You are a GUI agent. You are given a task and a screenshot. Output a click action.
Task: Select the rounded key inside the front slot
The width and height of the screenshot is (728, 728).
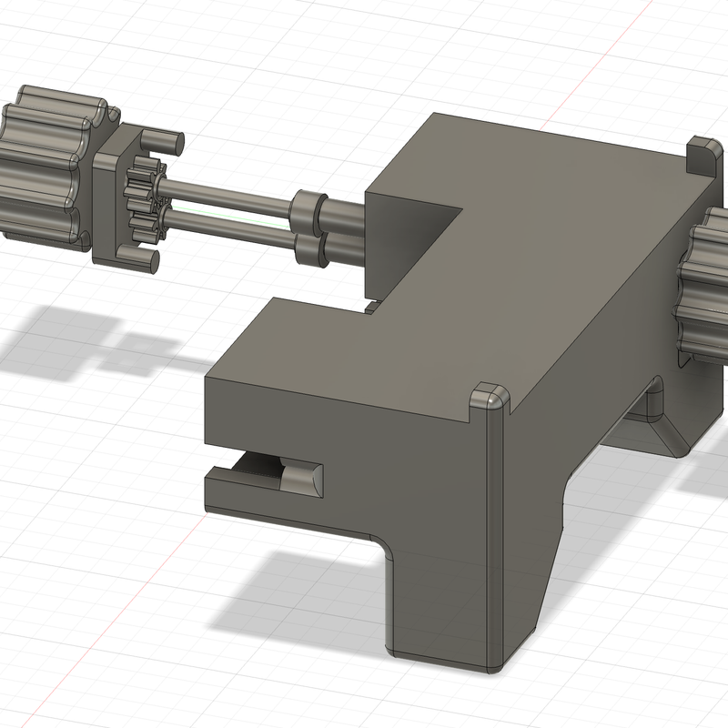pos(302,479)
